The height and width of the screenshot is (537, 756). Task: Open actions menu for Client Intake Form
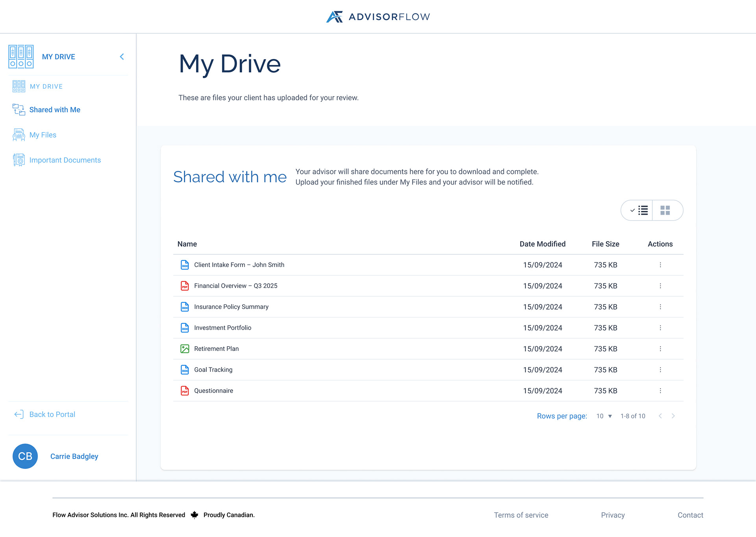click(660, 265)
